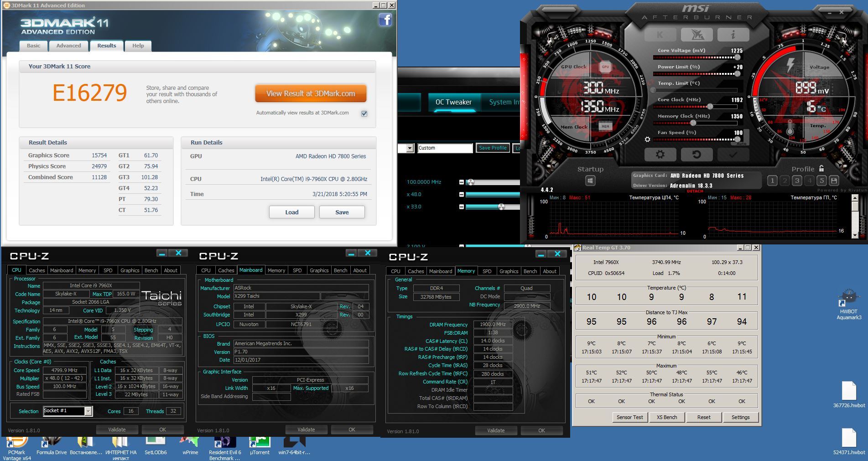
Task: Click XS Bench in Real Temp
Action: tap(667, 417)
